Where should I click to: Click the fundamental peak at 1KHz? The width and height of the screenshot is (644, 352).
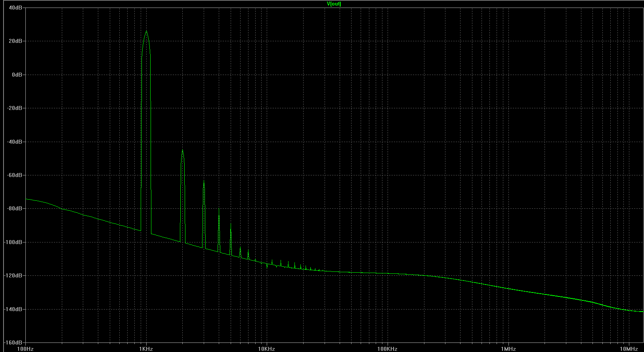pos(146,31)
